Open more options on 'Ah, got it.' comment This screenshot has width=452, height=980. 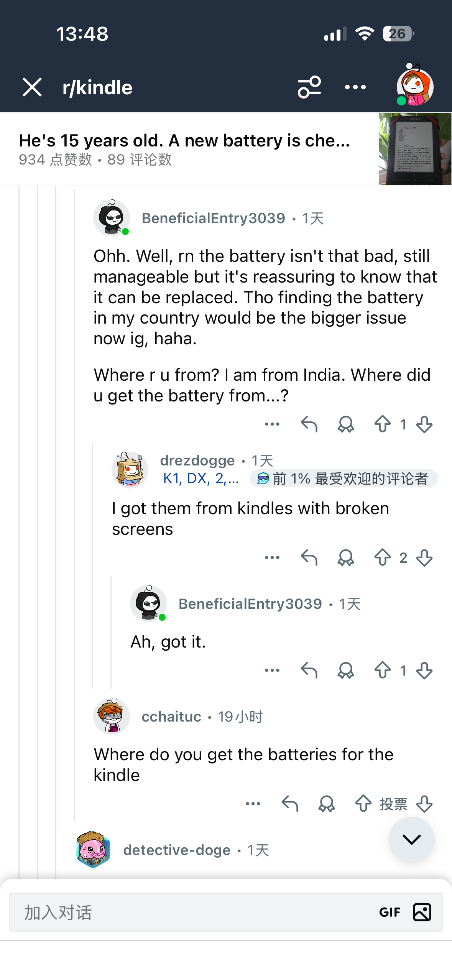click(272, 671)
